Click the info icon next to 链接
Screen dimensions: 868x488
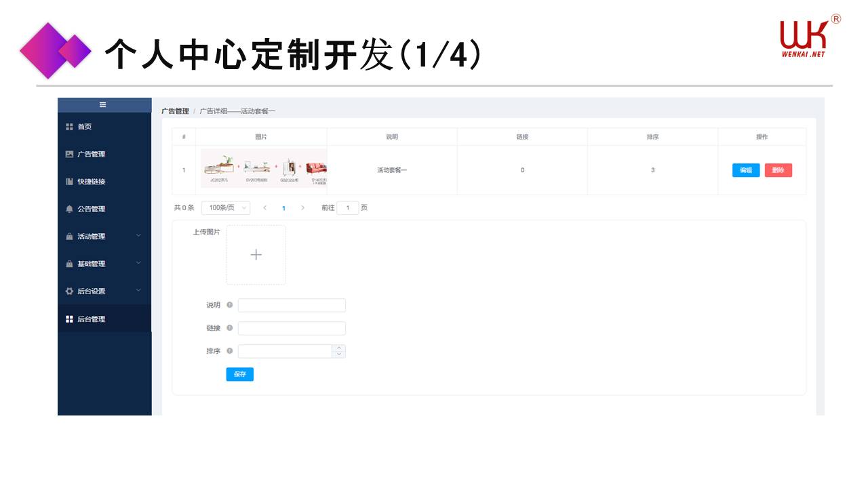click(229, 328)
